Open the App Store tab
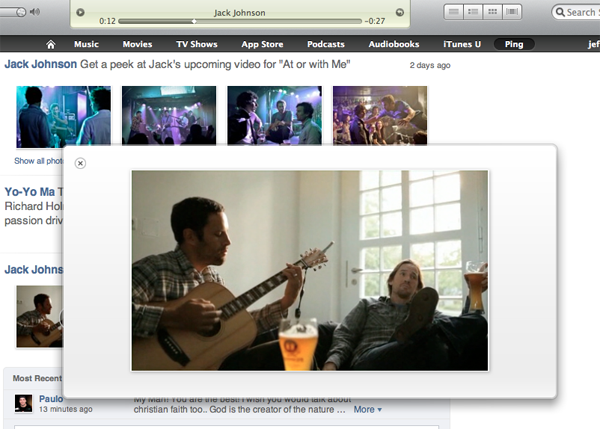The width and height of the screenshot is (600, 429). pos(263,45)
